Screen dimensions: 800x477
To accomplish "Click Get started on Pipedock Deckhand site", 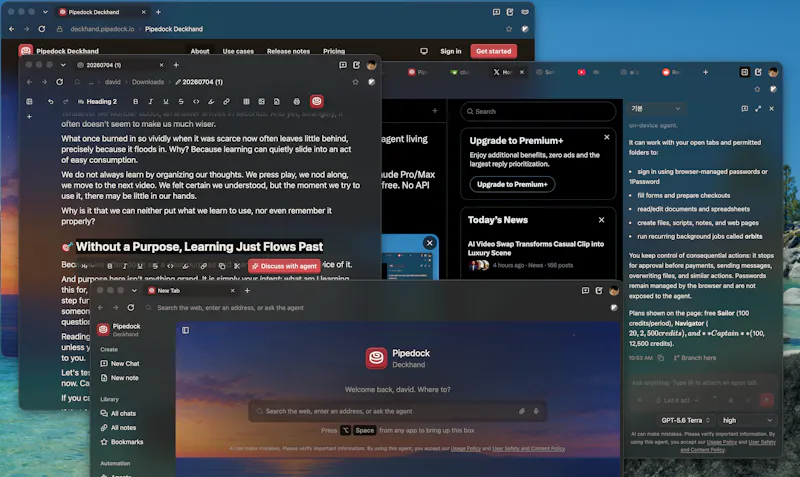I will coord(493,51).
